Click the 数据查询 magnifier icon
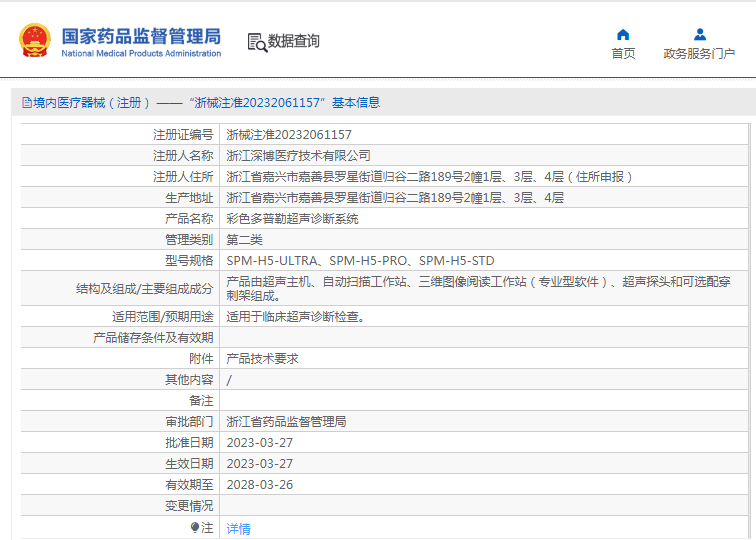The height and width of the screenshot is (540, 756). click(256, 42)
